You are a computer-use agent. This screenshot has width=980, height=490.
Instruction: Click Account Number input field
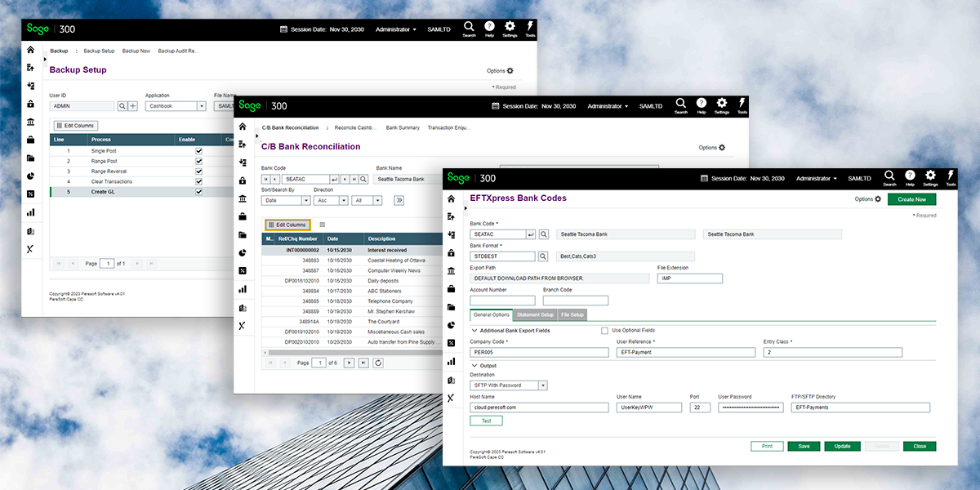(x=502, y=301)
